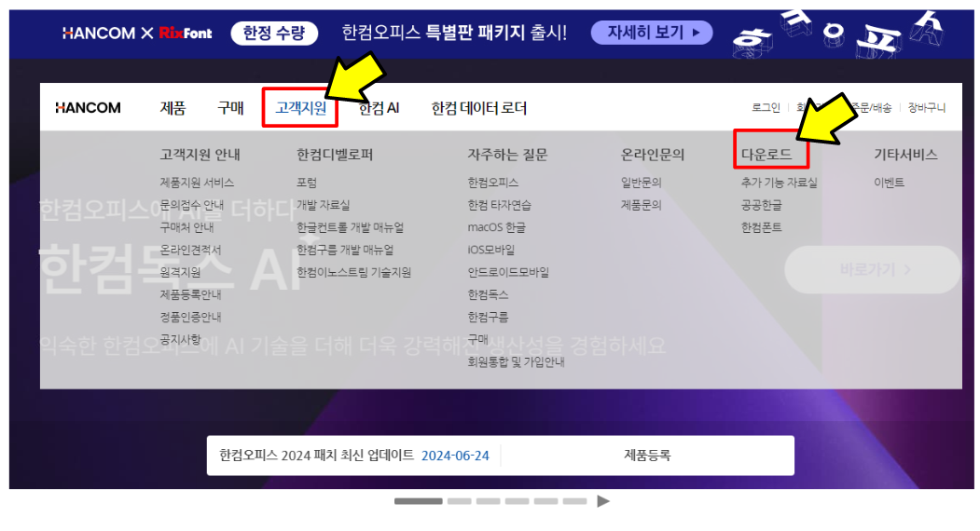Open 추가 기능 자료실 link

click(x=780, y=183)
